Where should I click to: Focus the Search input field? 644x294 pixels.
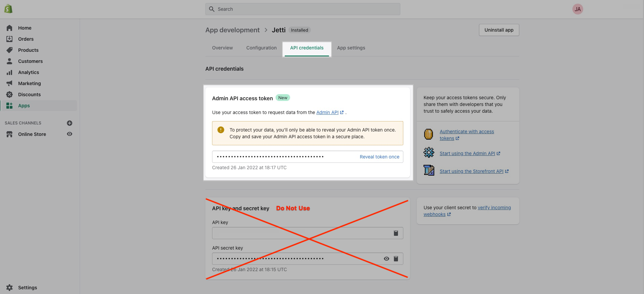pyautogui.click(x=303, y=9)
